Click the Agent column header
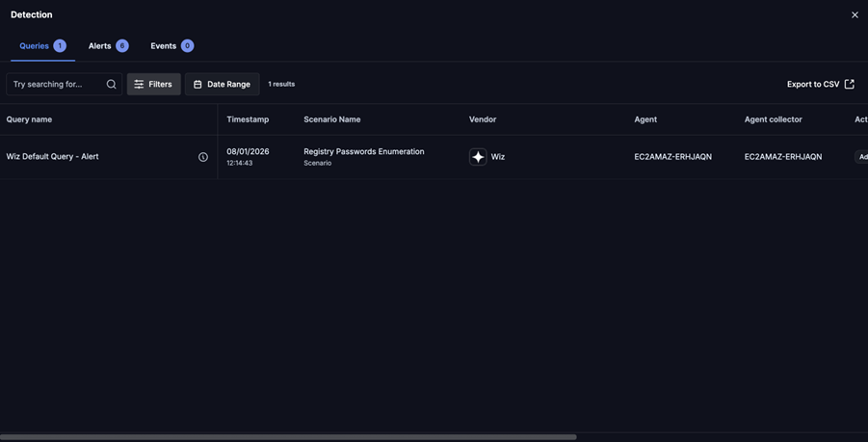Screen dimensions: 868x442 pyautogui.click(x=645, y=119)
